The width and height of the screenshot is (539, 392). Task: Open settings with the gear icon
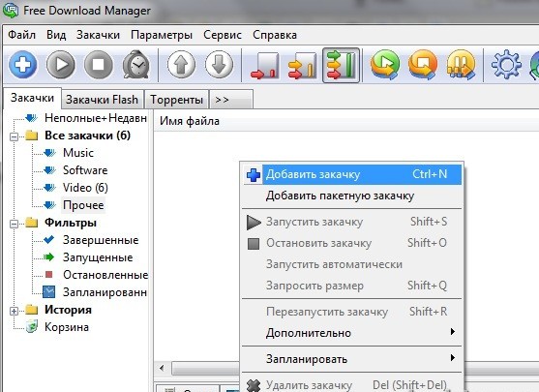click(x=506, y=65)
